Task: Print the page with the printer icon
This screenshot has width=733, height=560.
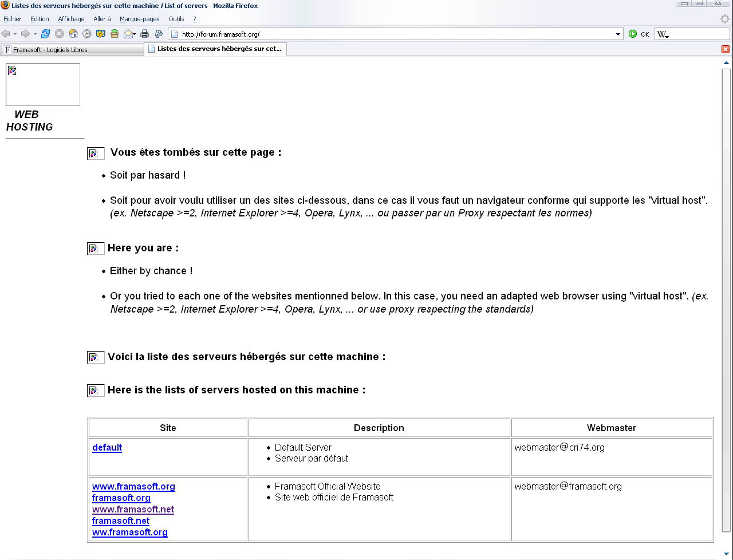Action: pos(145,34)
